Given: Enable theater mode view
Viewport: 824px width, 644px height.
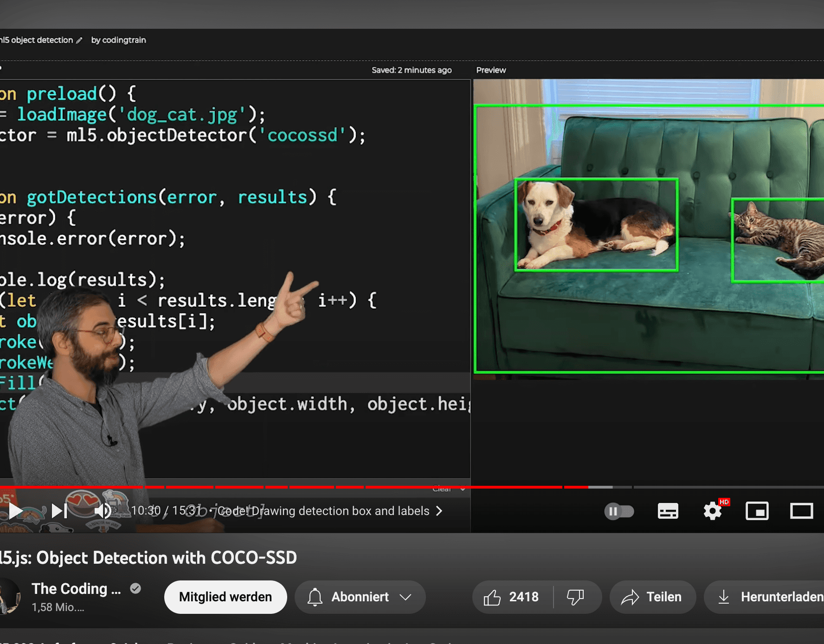Looking at the screenshot, I should [801, 511].
